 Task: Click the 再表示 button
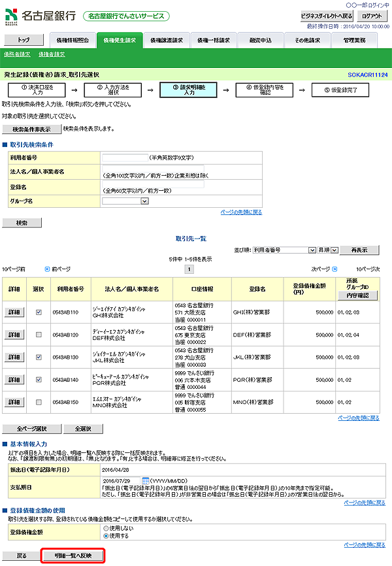point(359,250)
